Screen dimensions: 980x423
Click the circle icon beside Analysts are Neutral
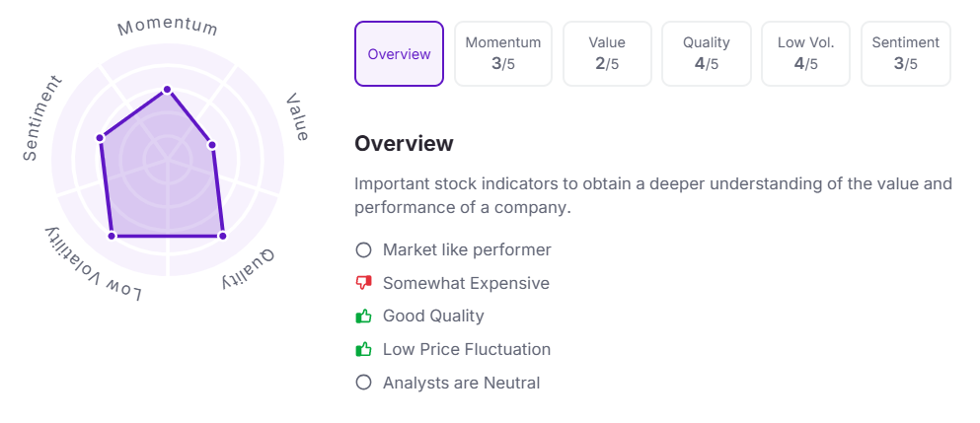(363, 383)
